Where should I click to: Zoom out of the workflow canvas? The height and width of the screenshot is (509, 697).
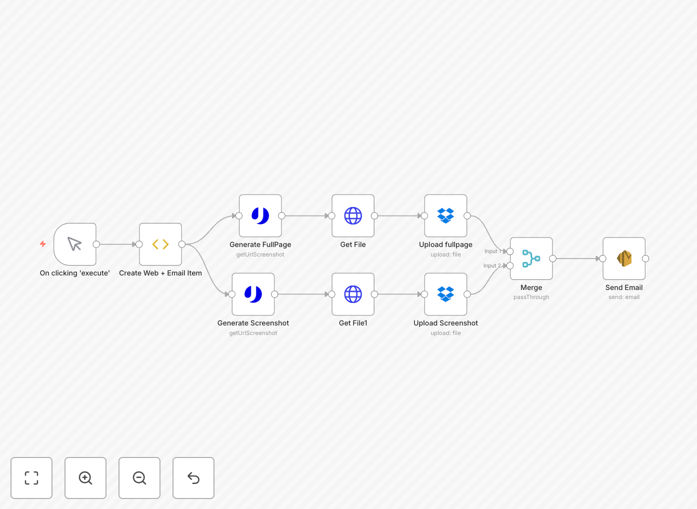pyautogui.click(x=139, y=478)
